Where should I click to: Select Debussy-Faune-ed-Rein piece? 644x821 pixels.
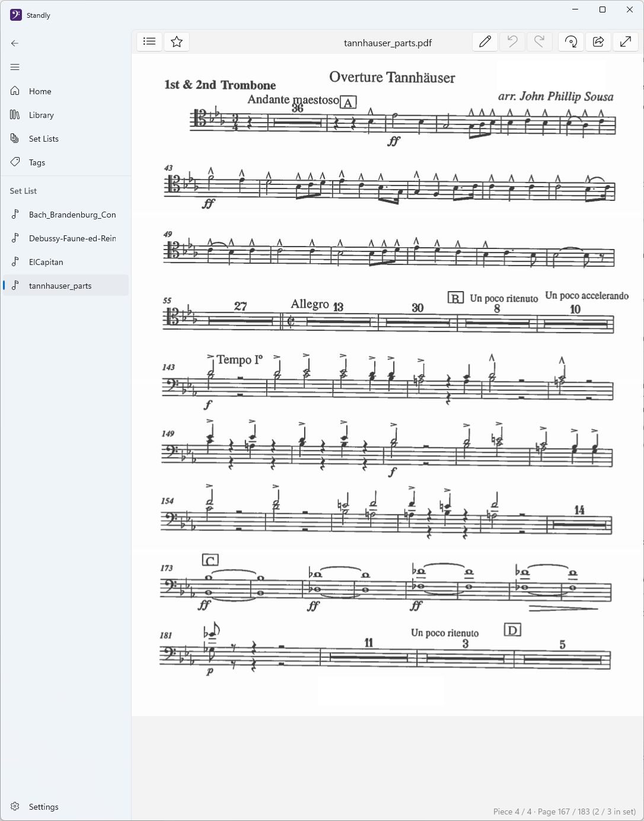pyautogui.click(x=65, y=238)
